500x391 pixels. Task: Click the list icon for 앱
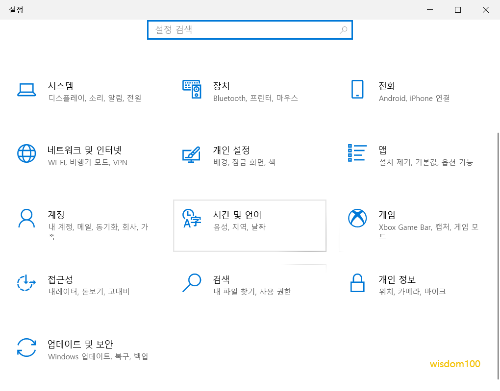click(x=357, y=153)
